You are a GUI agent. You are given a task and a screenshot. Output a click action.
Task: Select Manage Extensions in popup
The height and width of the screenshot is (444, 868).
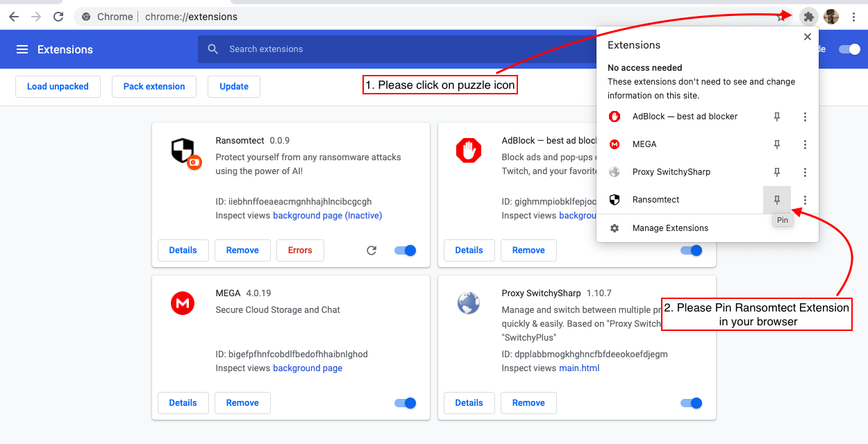pos(670,228)
